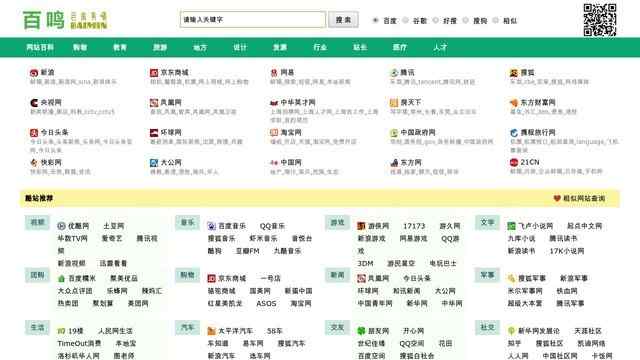Open the 17K小说网 link
Viewport: 640px width, 360px height.
click(567, 251)
